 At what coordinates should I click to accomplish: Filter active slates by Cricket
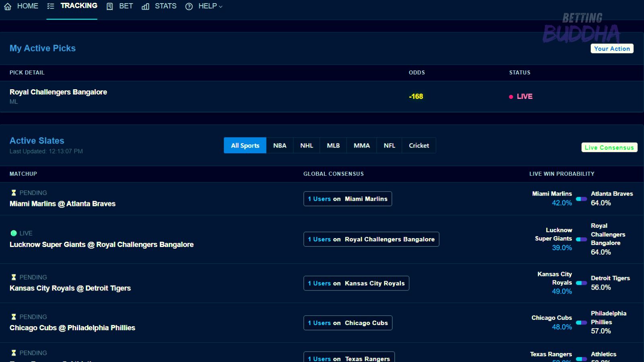pyautogui.click(x=419, y=146)
